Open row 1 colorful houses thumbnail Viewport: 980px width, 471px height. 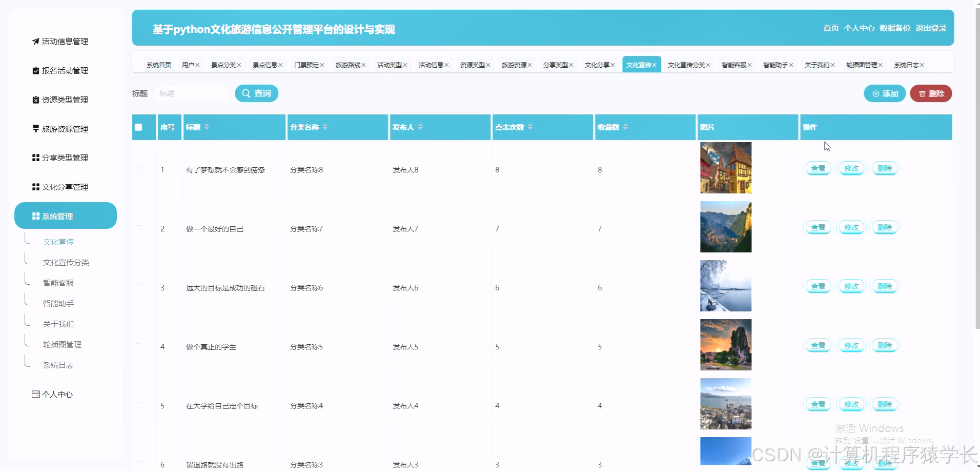[726, 168]
